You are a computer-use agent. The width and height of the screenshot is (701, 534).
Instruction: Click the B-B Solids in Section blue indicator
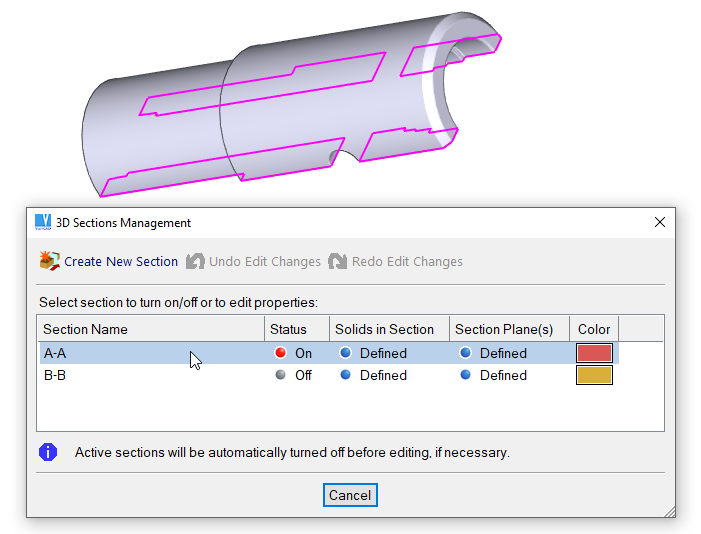346,375
